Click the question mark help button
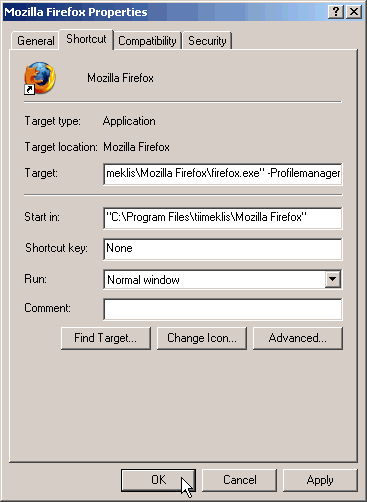Viewport: 367px width, 502px height. [x=336, y=12]
